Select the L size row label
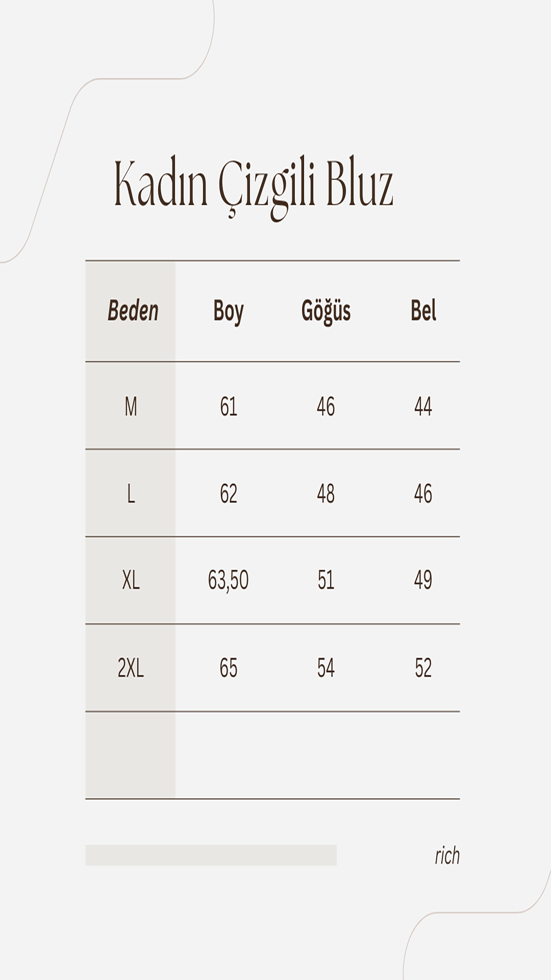 (x=131, y=494)
